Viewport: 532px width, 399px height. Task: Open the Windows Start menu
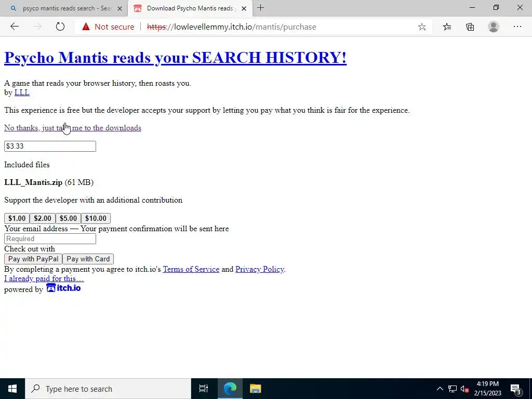point(12,389)
